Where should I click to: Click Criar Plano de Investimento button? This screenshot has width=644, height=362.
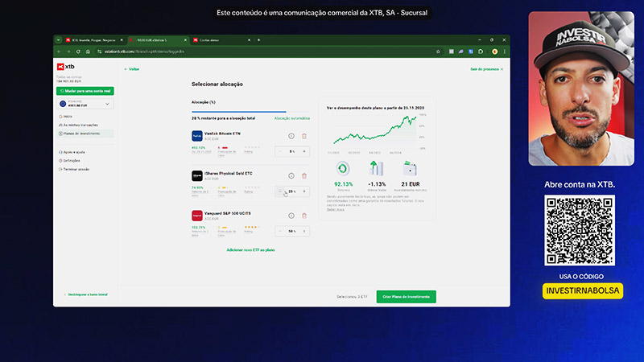[x=407, y=297]
